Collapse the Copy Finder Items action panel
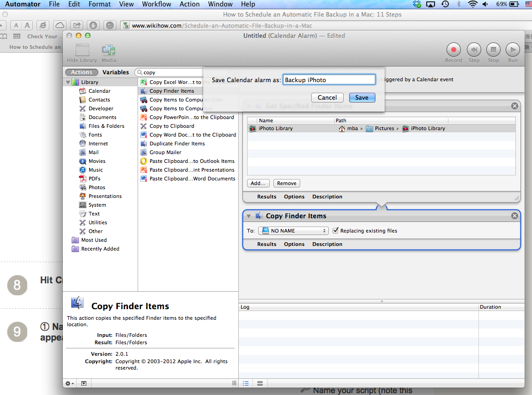The height and width of the screenshot is (395, 532). coord(249,216)
